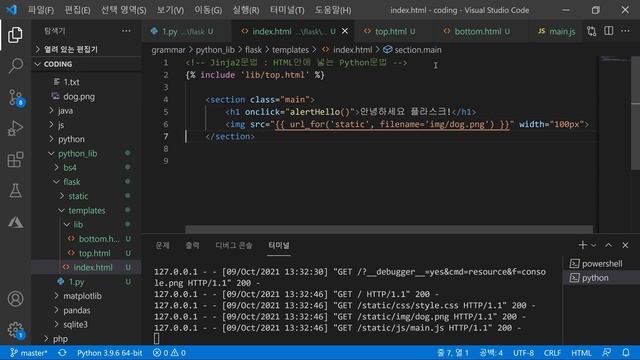The image size is (640, 360).
Task: Expand the js folder
Action: point(61,125)
